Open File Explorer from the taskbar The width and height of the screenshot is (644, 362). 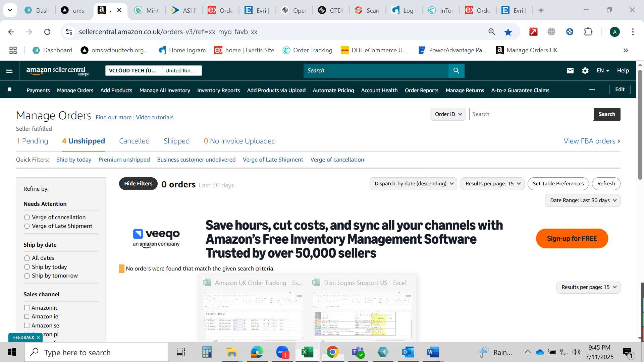pos(232,352)
